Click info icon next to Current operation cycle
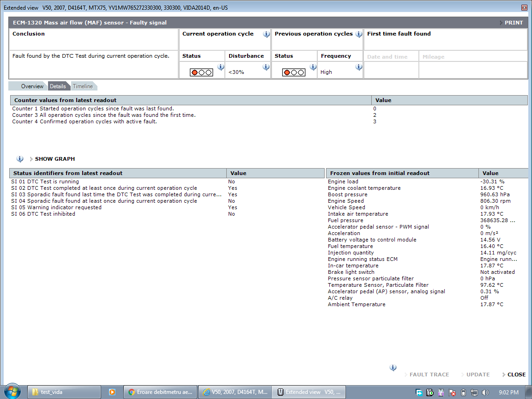 pos(266,34)
